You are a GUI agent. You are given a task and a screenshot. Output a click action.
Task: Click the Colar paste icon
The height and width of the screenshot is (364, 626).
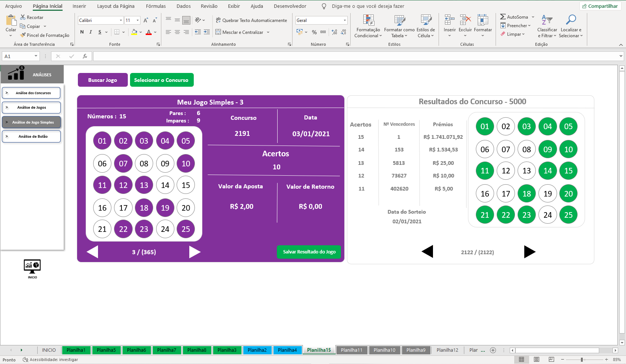(11, 20)
